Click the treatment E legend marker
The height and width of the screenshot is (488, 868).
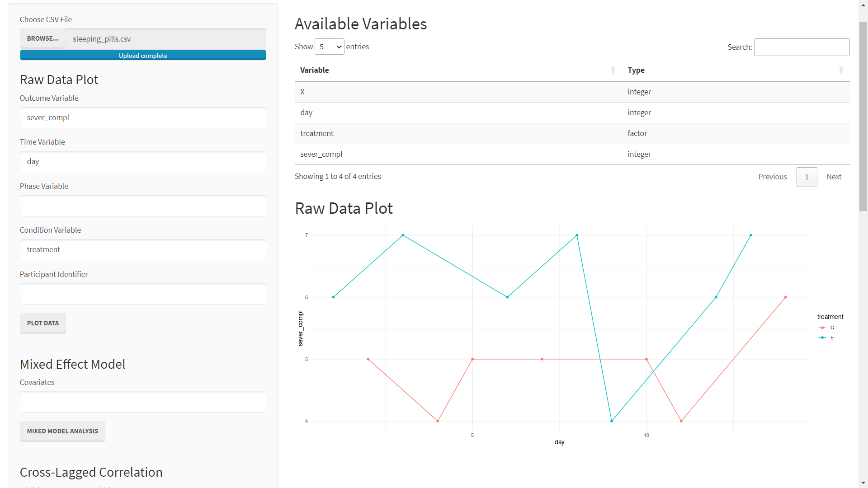point(822,338)
